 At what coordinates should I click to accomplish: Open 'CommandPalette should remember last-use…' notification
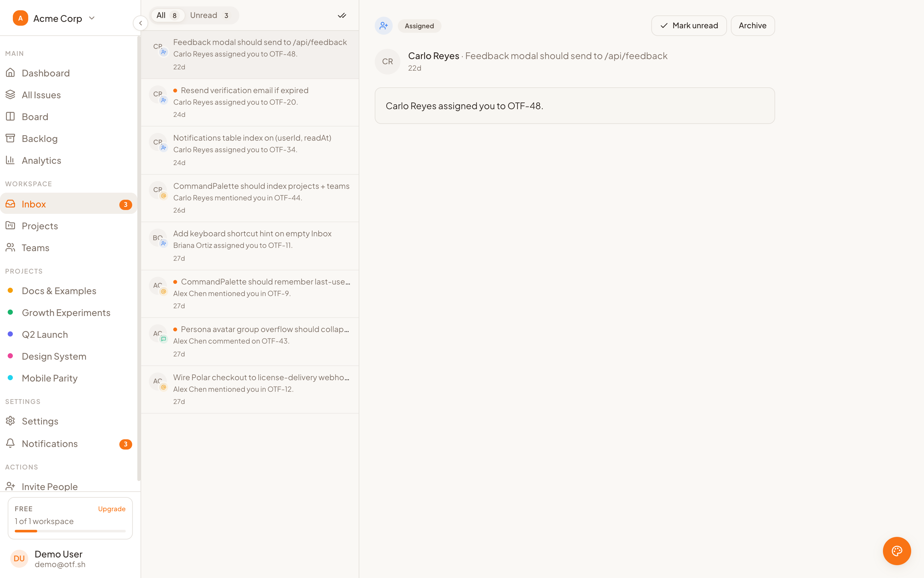(250, 293)
